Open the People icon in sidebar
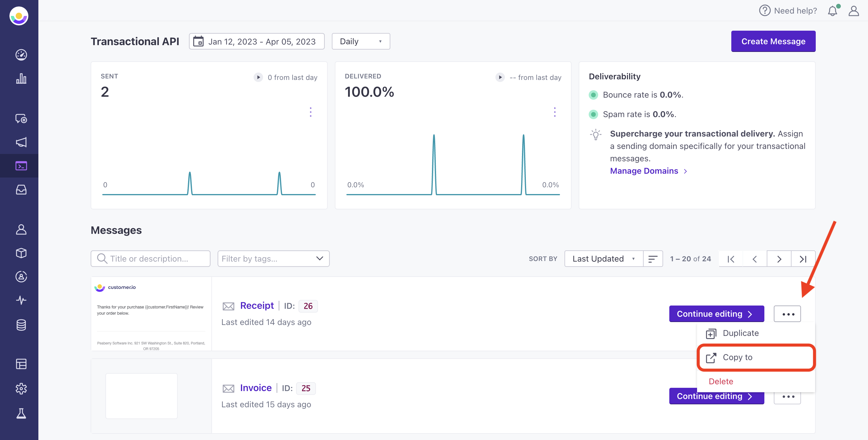Image resolution: width=868 pixels, height=440 pixels. click(21, 229)
